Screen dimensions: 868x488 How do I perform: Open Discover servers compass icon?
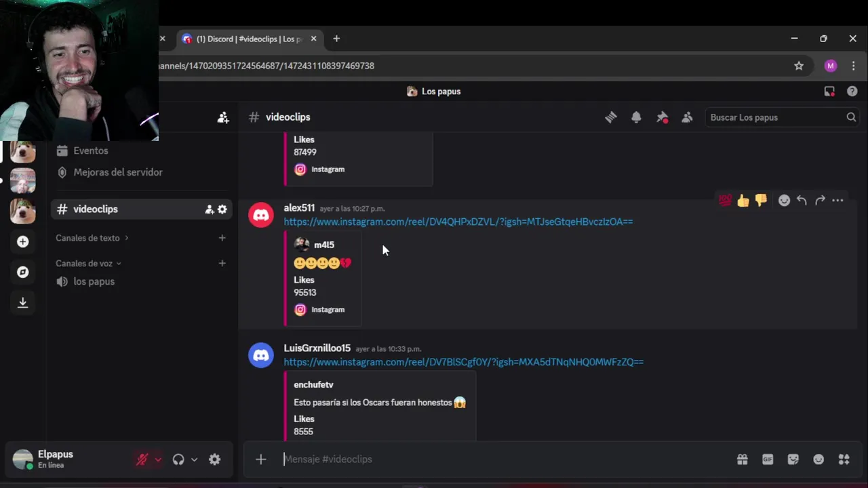22,272
